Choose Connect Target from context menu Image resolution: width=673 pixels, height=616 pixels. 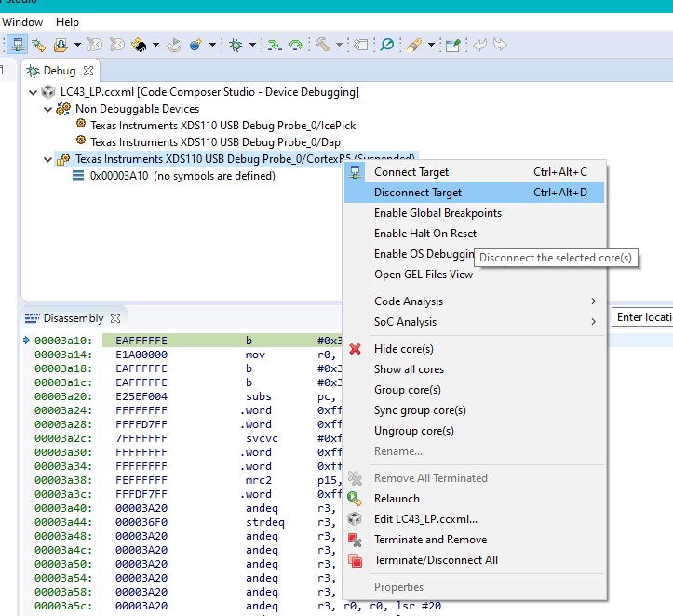[x=475, y=172]
